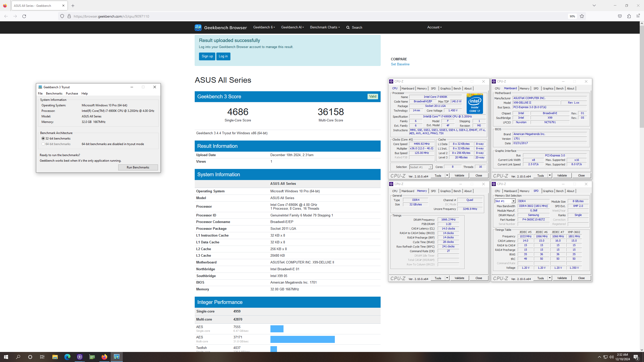Open Task View from taskbar
The image size is (644, 362).
point(42,357)
